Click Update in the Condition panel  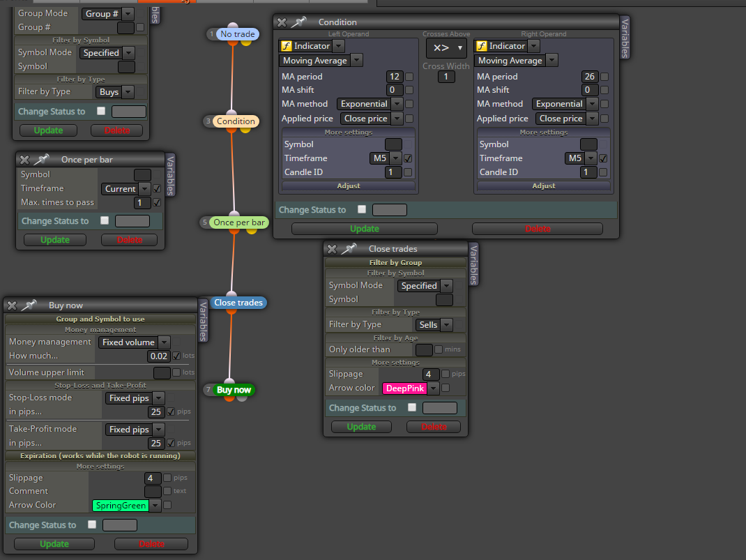(365, 229)
